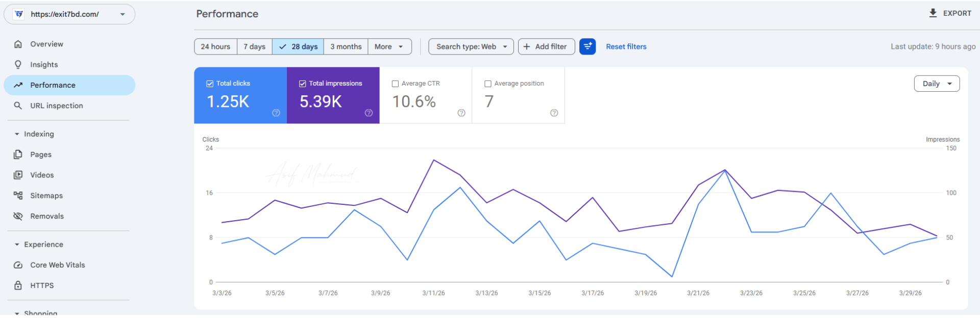Open the Search type: Web dropdown
The height and width of the screenshot is (318, 980).
(x=471, y=46)
